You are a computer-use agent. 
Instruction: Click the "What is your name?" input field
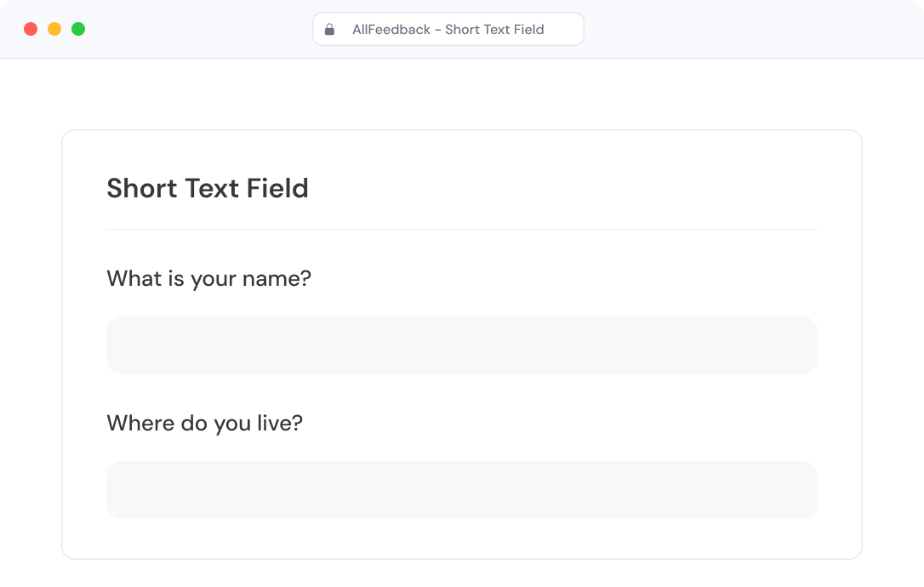461,345
